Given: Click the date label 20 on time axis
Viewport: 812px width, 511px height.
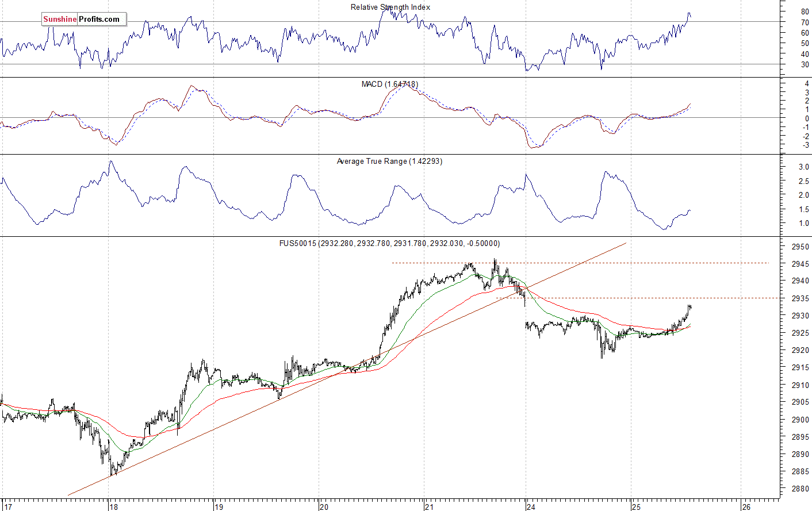Looking at the screenshot, I should pos(324,506).
